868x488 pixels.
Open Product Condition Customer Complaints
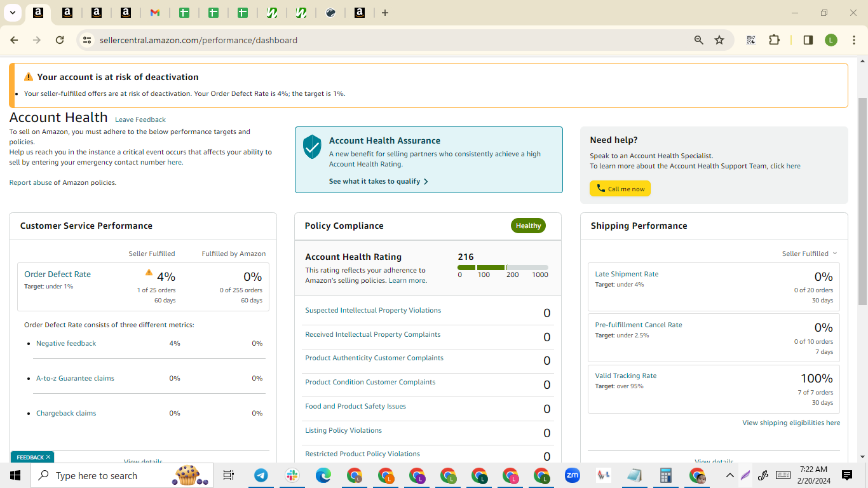click(x=370, y=383)
